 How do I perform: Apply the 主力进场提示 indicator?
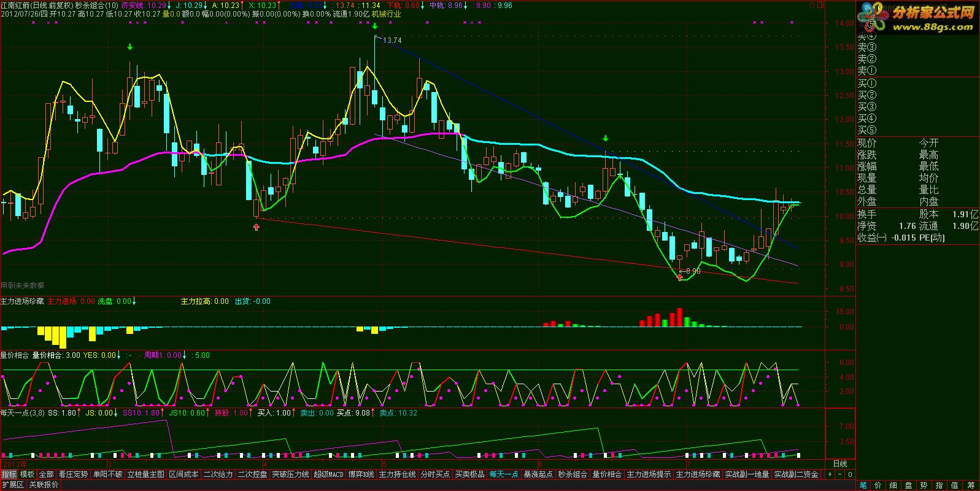pyautogui.click(x=649, y=474)
